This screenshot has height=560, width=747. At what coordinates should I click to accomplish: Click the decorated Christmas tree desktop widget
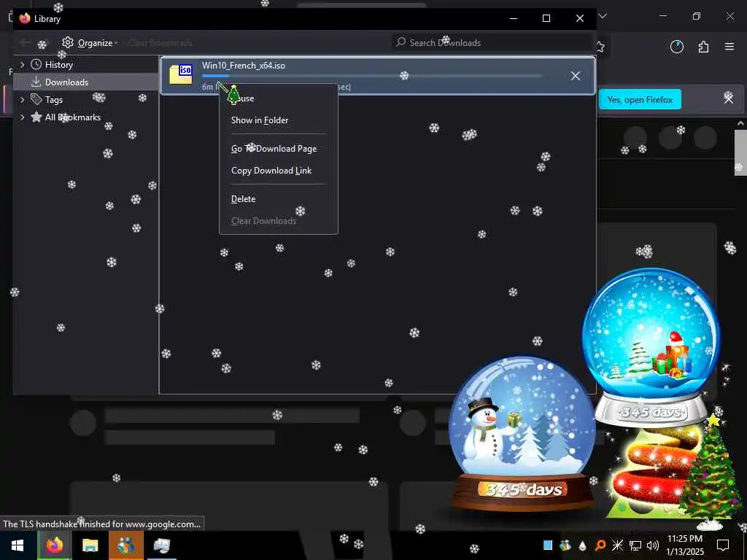pyautogui.click(x=711, y=472)
